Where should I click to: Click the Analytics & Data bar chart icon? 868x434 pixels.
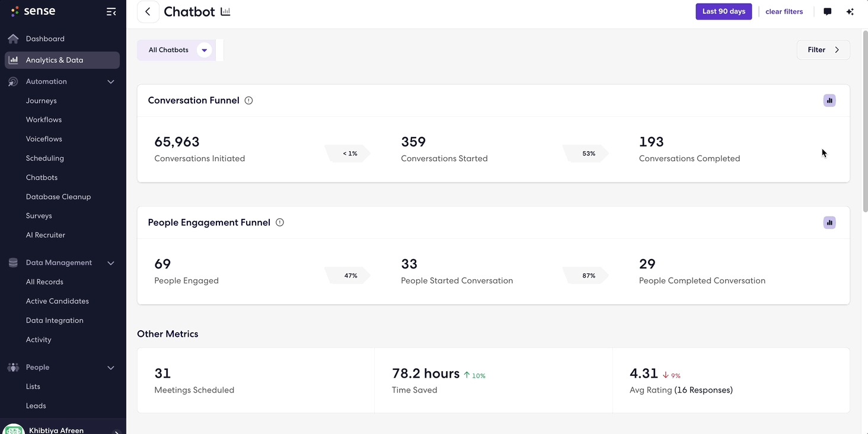pos(12,59)
